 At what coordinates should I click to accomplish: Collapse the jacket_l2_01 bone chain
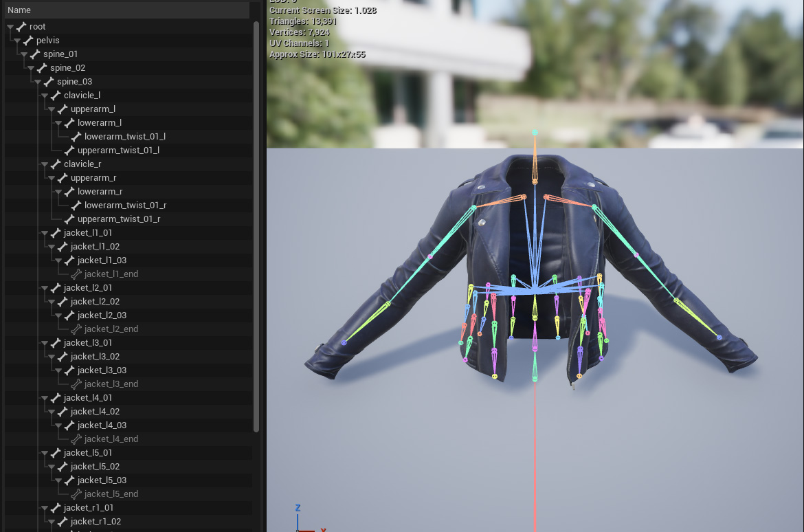45,288
